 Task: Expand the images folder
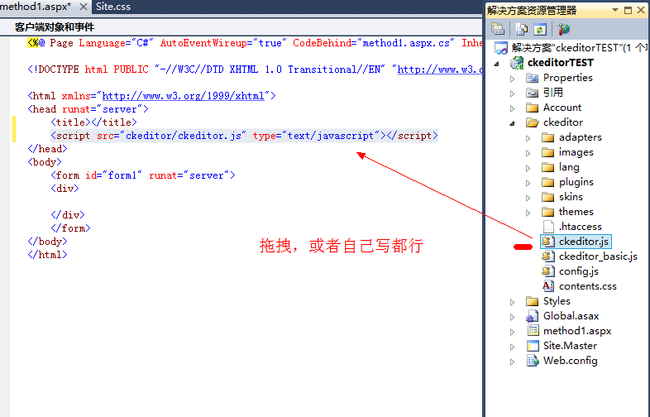tap(528, 153)
